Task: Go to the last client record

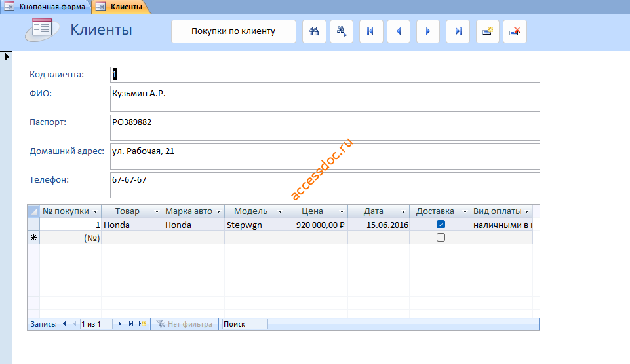Action: pyautogui.click(x=458, y=31)
